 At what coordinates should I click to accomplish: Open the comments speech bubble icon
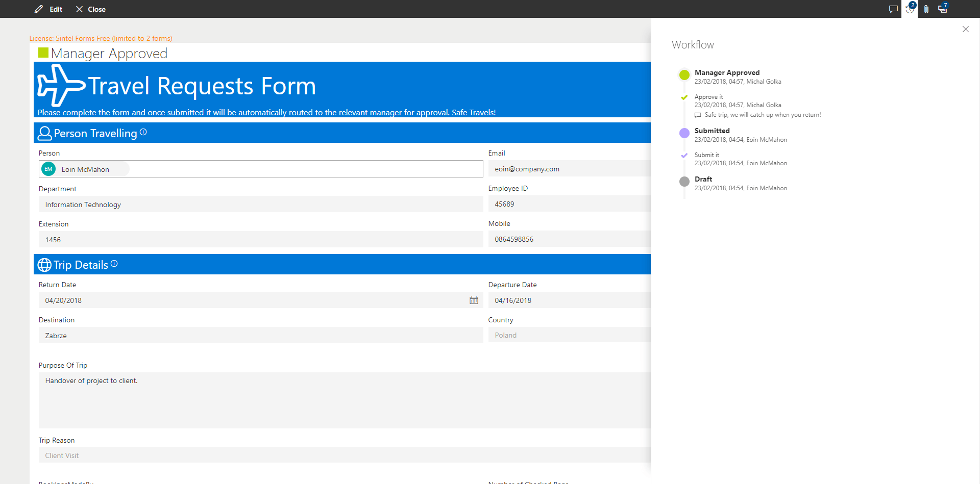[x=893, y=9]
